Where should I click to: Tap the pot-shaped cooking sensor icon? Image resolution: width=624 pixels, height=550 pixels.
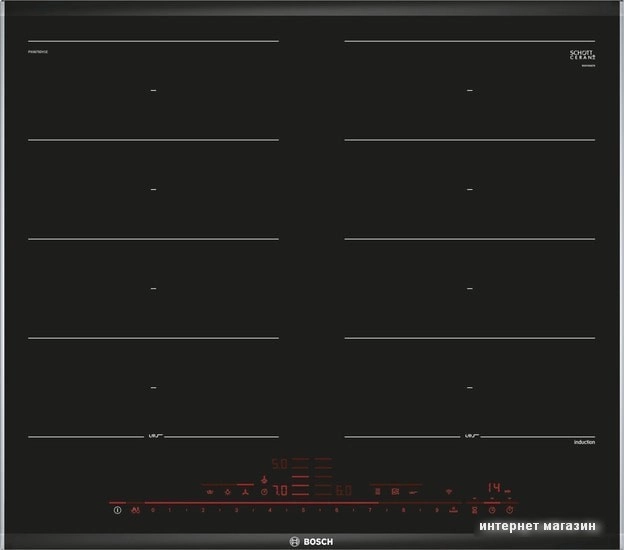pos(210,492)
